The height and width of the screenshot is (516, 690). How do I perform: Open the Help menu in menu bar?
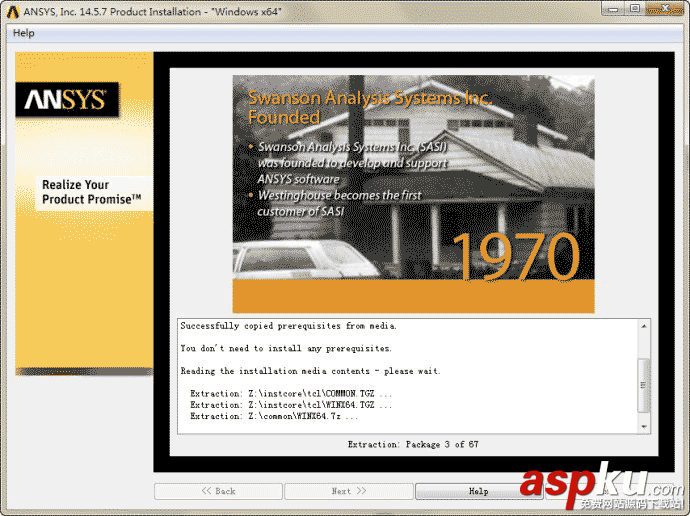click(x=24, y=33)
